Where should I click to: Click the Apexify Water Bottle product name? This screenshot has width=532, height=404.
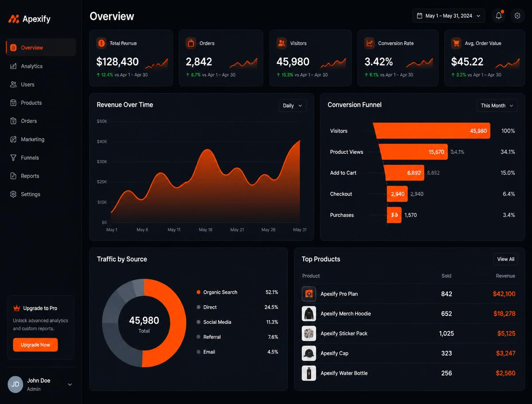coord(344,373)
